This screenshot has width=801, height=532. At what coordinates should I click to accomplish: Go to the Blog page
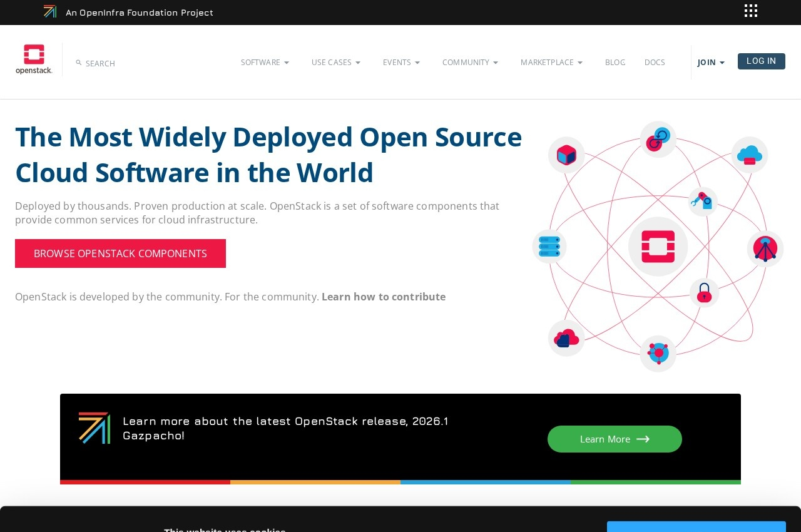coord(615,63)
